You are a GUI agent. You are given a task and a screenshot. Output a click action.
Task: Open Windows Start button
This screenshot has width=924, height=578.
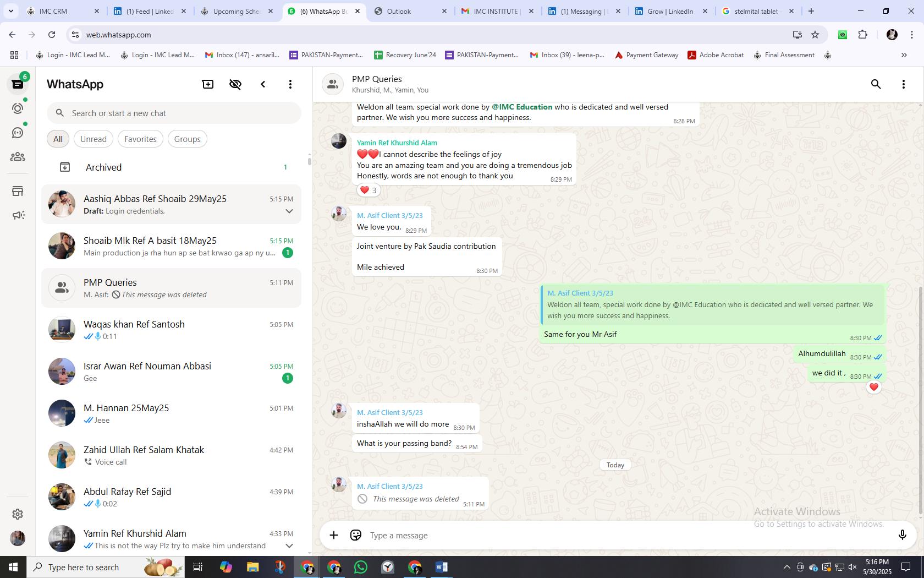coord(13,567)
